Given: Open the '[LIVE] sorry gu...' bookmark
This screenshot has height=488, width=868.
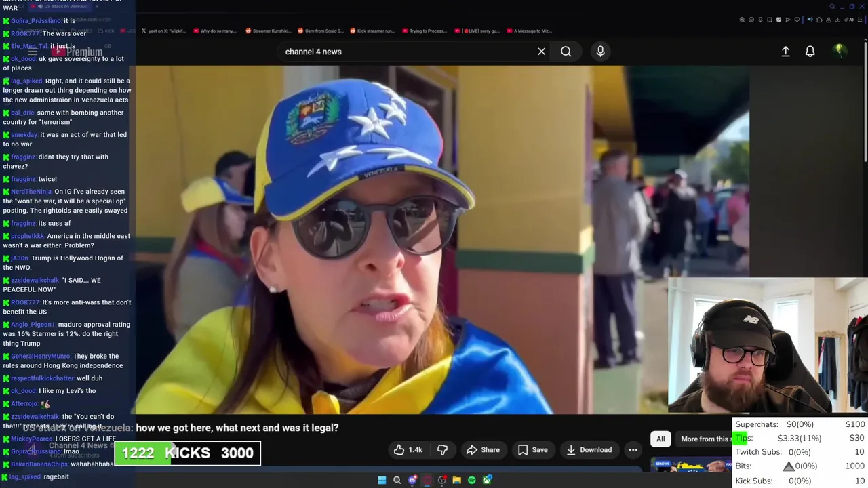Looking at the screenshot, I should [x=477, y=30].
